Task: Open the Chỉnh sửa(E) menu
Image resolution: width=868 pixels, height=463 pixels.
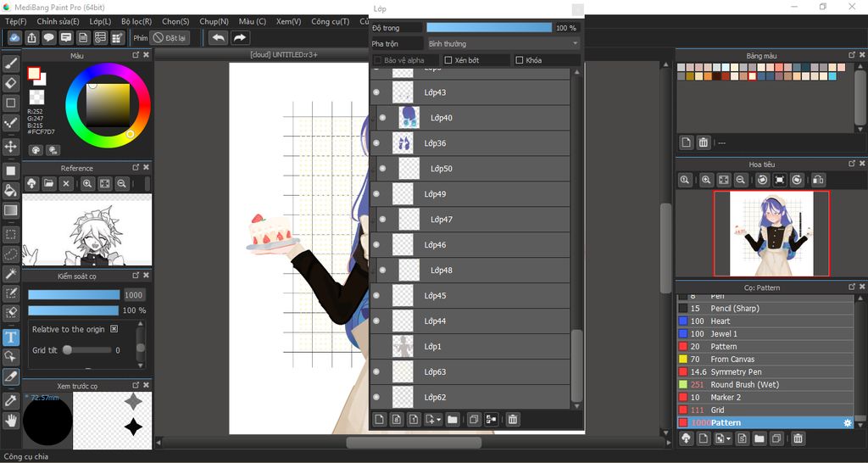Action: click(x=58, y=21)
